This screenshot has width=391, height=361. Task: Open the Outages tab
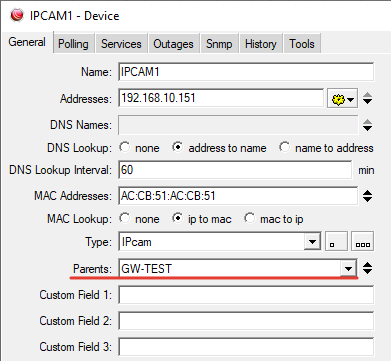click(173, 44)
